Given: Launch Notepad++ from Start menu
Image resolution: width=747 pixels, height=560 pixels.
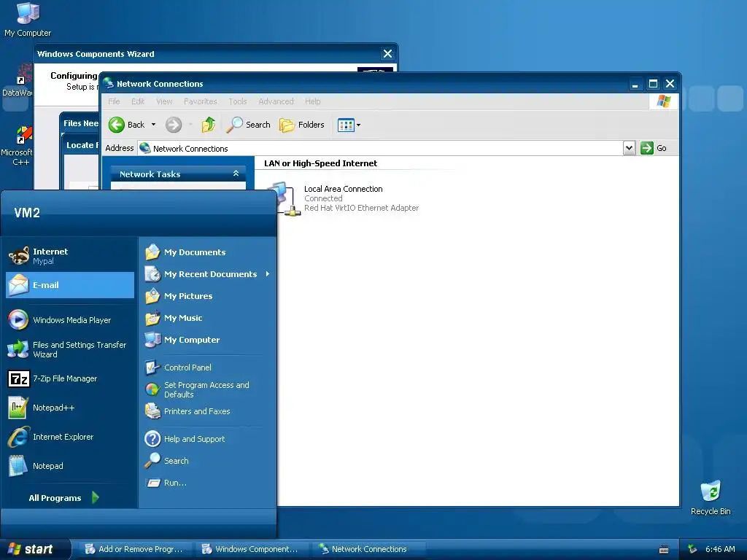Looking at the screenshot, I should (70, 408).
